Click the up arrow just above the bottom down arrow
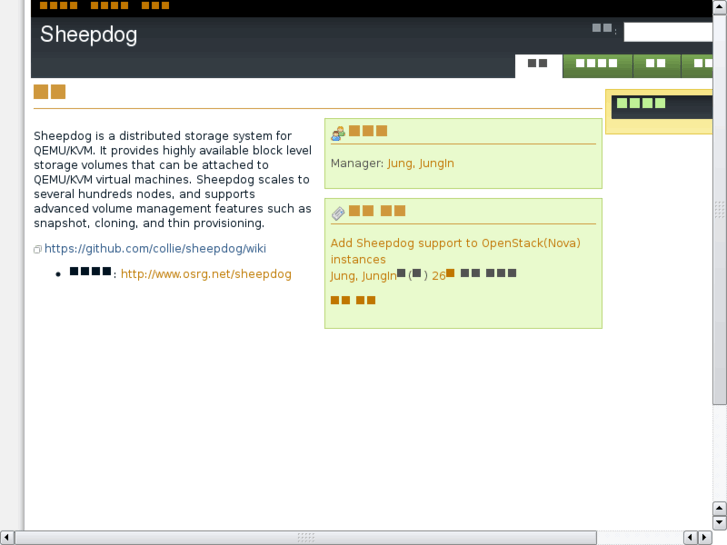 tap(719, 508)
